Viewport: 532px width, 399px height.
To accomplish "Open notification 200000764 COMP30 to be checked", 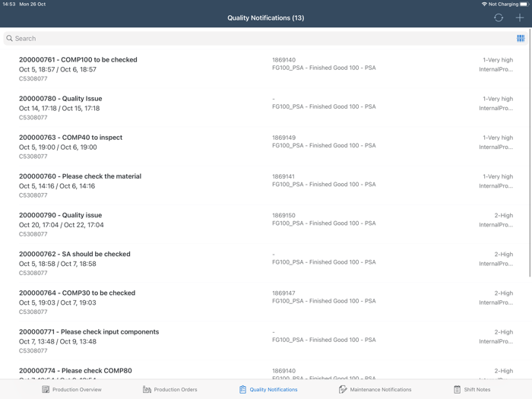I will click(x=266, y=302).
